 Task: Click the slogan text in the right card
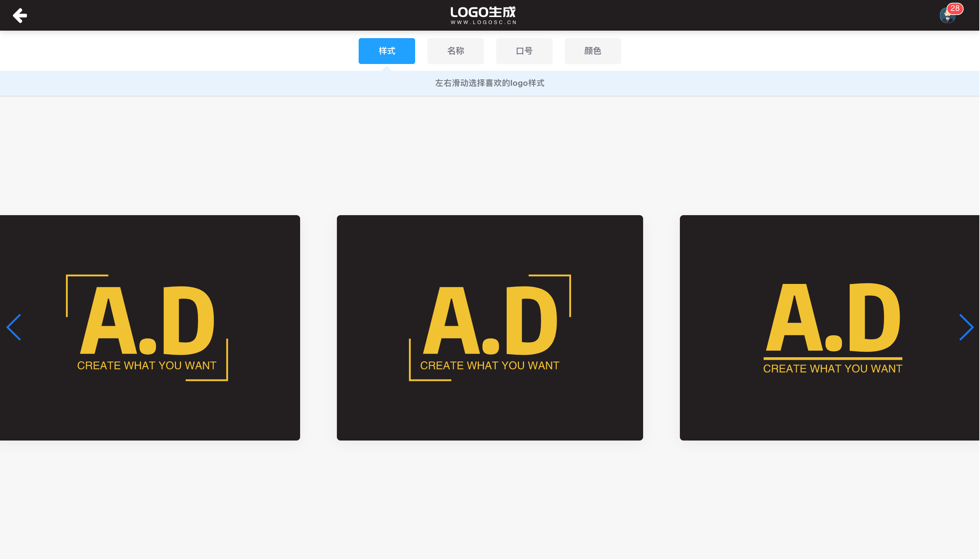tap(833, 369)
